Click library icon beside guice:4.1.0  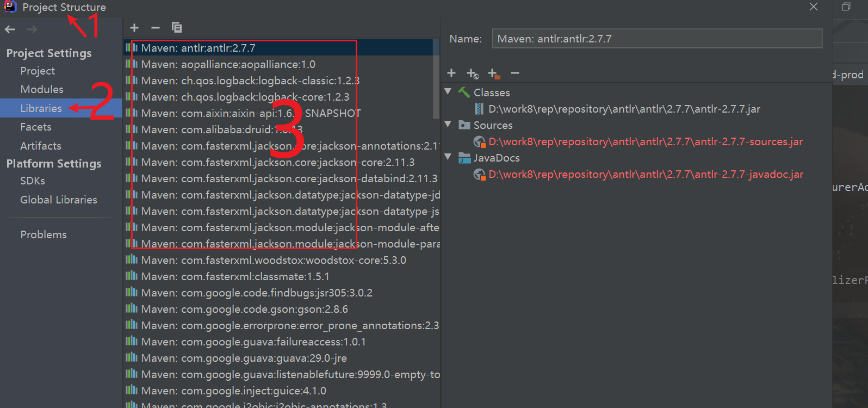pos(132,391)
